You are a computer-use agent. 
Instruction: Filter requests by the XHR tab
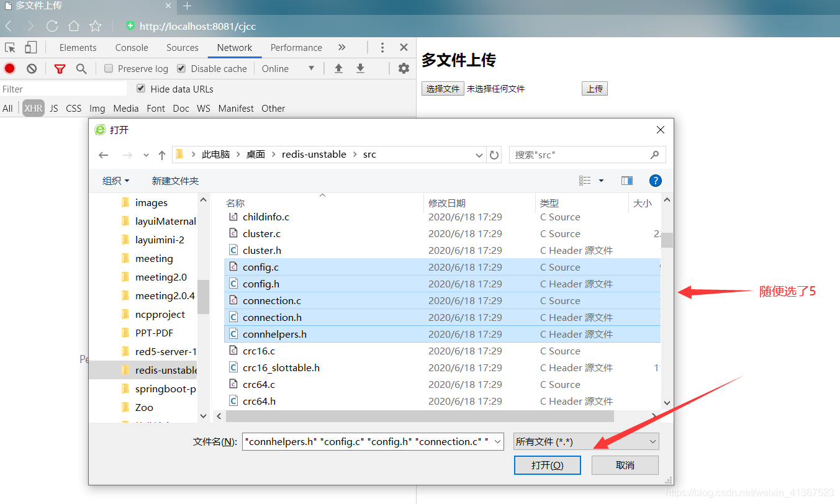(33, 108)
